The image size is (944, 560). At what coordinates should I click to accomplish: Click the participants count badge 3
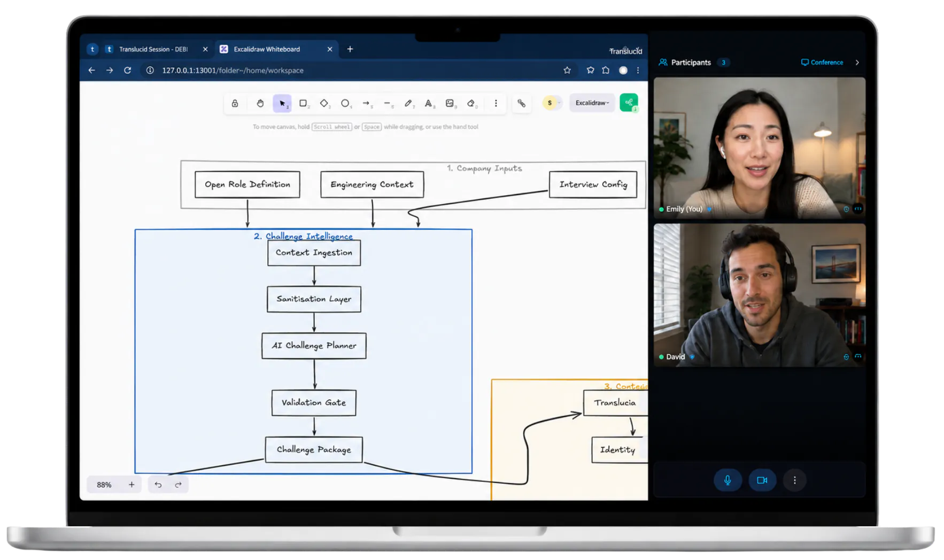[724, 63]
